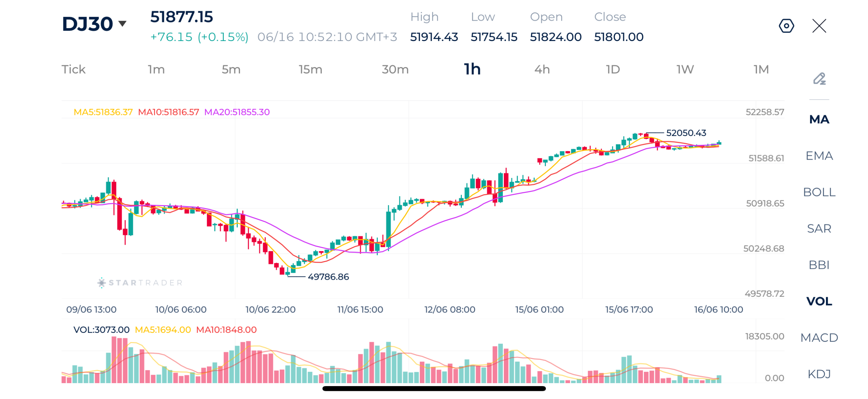Image resolution: width=868 pixels, height=399 pixels.
Task: Open the drawing pencil tool
Action: coord(819,79)
